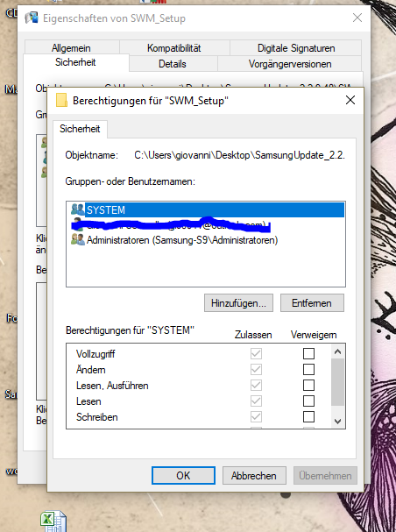Viewport: 396px width, 532px height.
Task: Confirm the dialog with OK
Action: coord(183,475)
